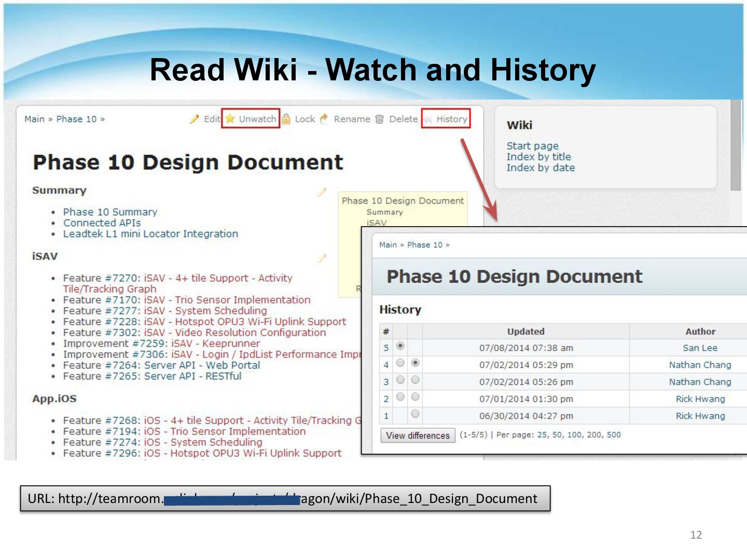Open Index by date in sidebar

point(541,167)
